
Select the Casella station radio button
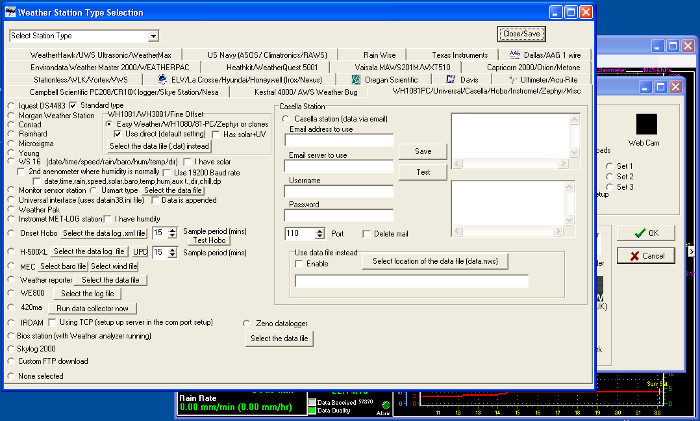[x=286, y=119]
